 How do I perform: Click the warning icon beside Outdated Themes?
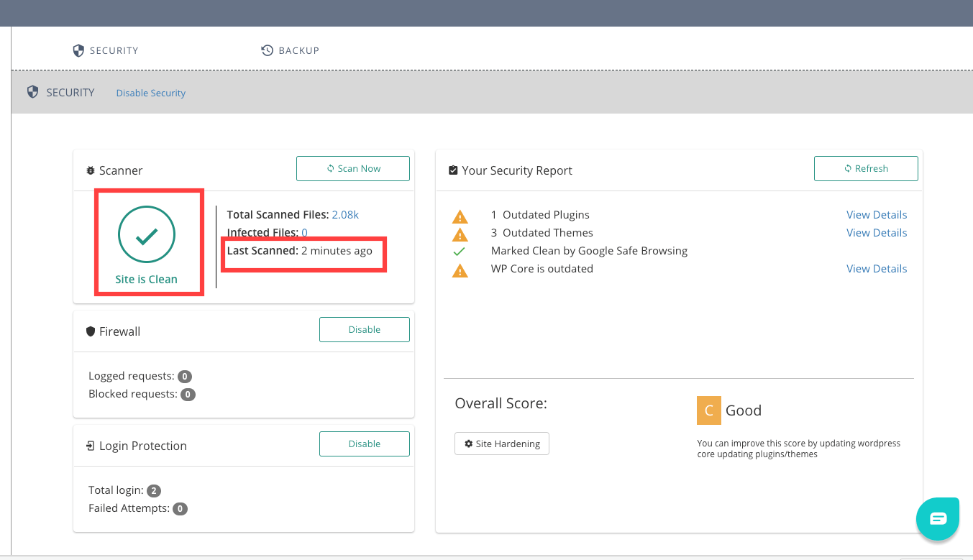[460, 234]
